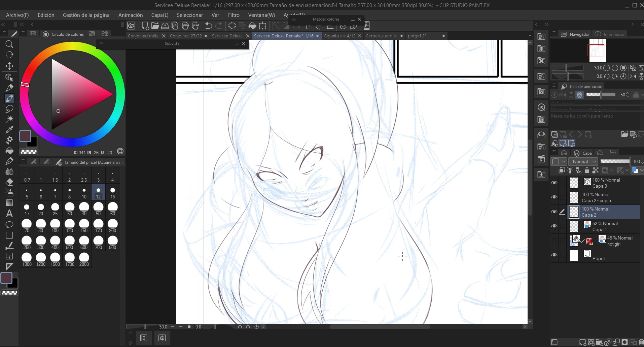Open the Navigator panel hamburger menu
Viewport: 644px width, 347px height.
(x=554, y=34)
